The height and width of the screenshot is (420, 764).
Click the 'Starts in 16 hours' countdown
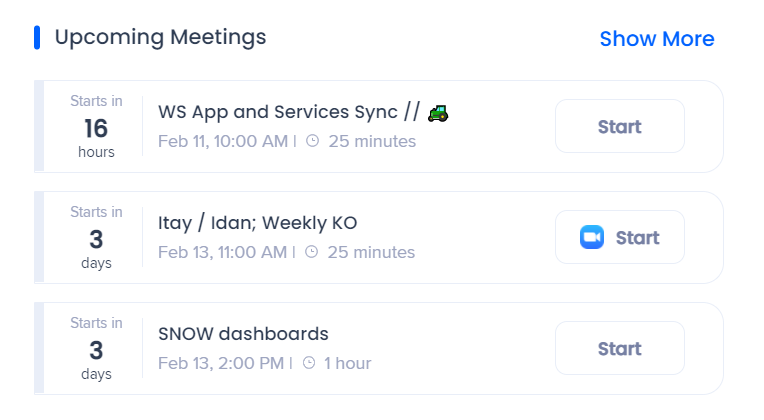click(x=96, y=127)
